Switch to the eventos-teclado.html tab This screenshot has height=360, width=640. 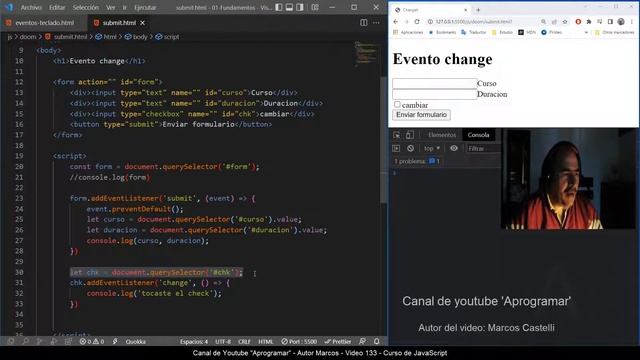point(44,23)
